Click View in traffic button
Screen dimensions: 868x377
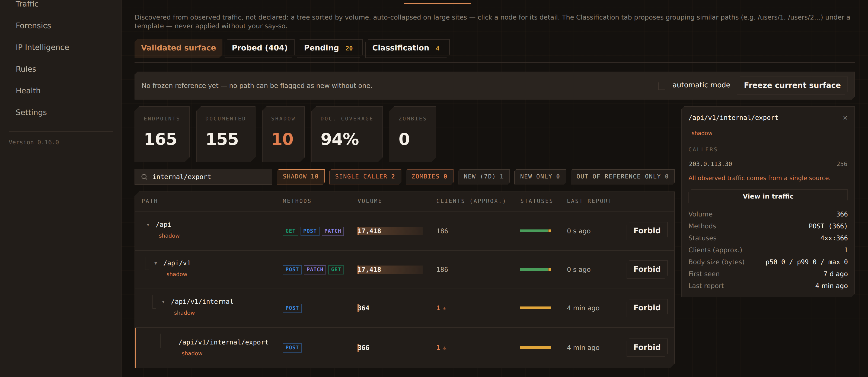[x=768, y=196]
